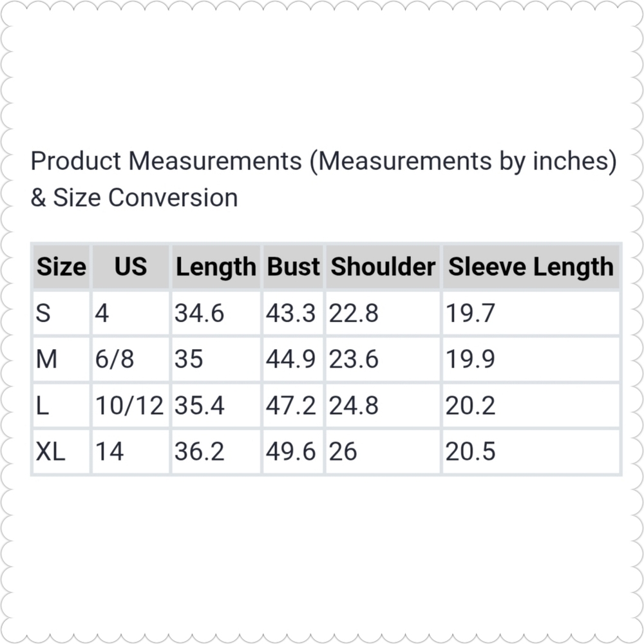Click the Size column header
The width and height of the screenshot is (644, 644).
click(x=61, y=267)
